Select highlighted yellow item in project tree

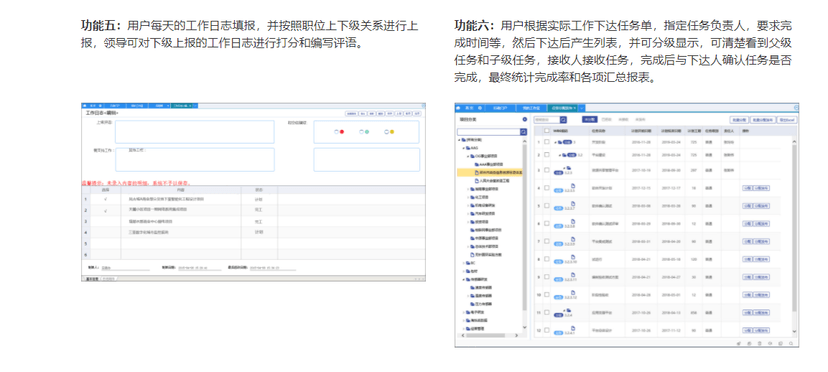(x=490, y=172)
